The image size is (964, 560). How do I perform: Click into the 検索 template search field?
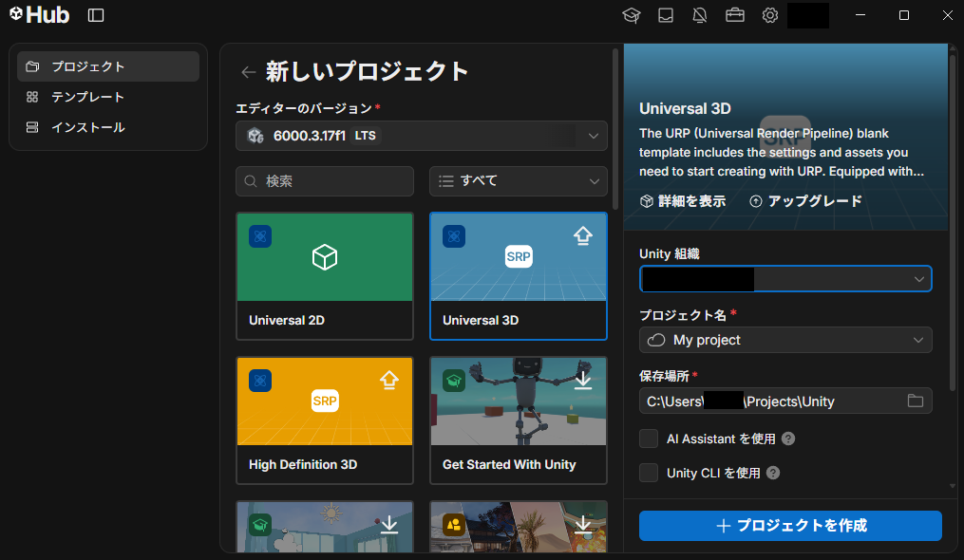325,181
